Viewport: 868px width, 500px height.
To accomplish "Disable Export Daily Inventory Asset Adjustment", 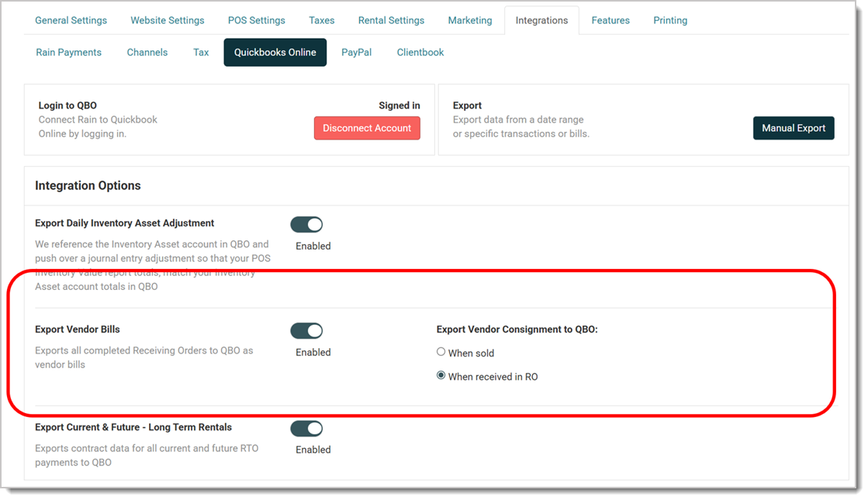I will pos(306,224).
